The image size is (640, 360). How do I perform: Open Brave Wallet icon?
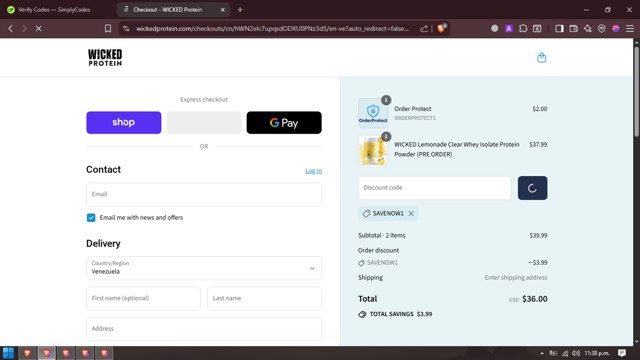tap(573, 29)
